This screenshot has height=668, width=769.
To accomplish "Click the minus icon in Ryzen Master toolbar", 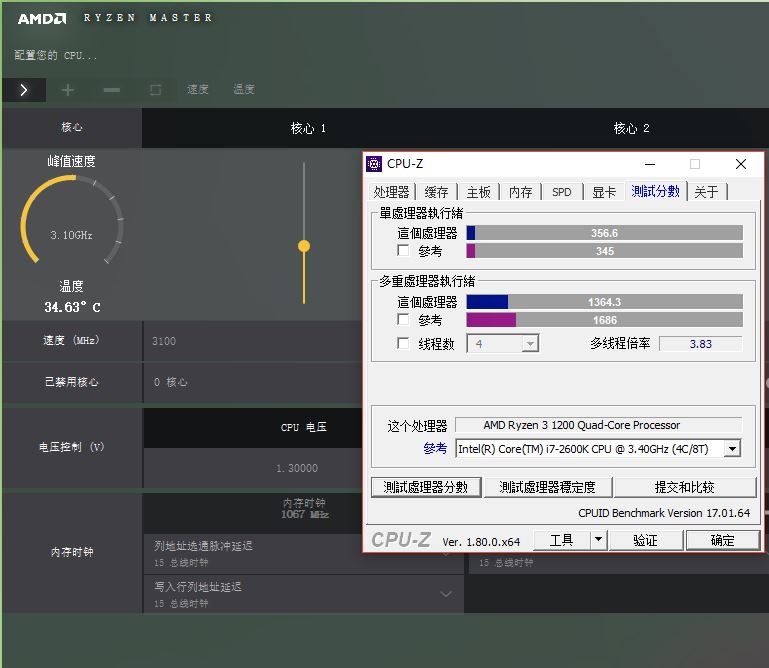I will (x=112, y=90).
